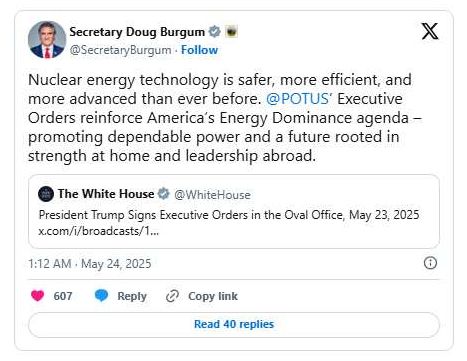Click the 1:12 AM May 24, 2025 timestamp
This screenshot has height=361, width=467.
(90, 264)
